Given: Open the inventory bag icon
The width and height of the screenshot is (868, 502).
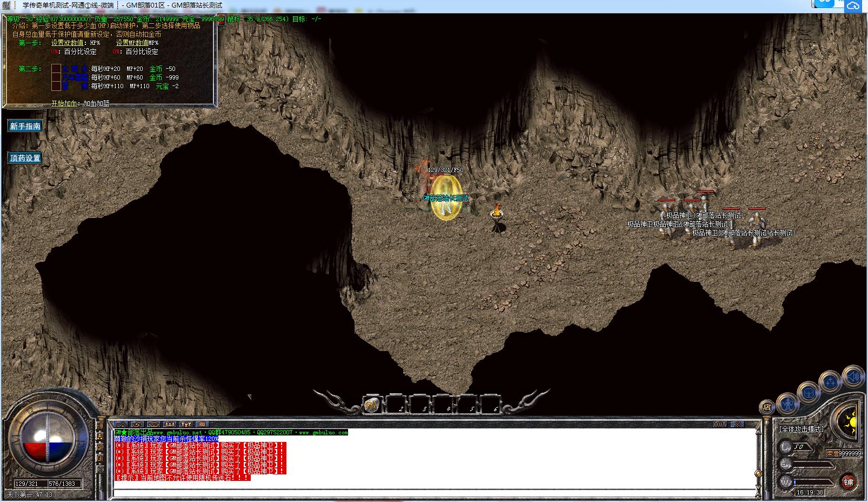Looking at the screenshot, I should (809, 392).
